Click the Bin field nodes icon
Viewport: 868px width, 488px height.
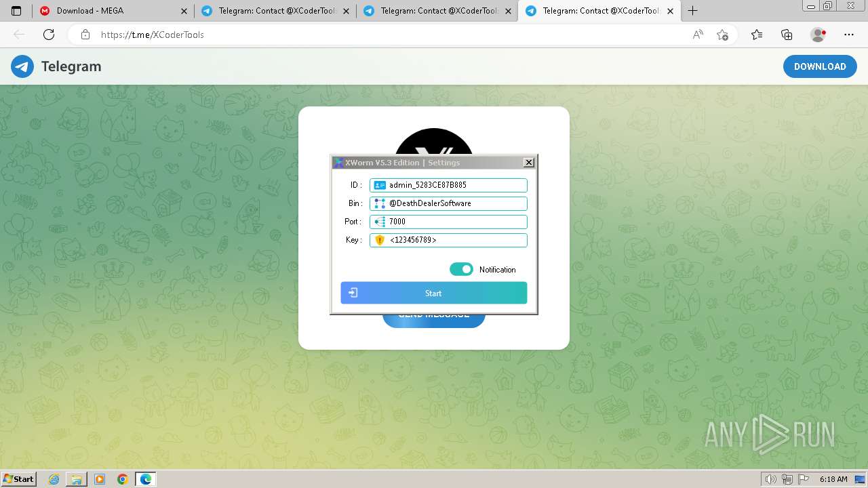coord(380,203)
